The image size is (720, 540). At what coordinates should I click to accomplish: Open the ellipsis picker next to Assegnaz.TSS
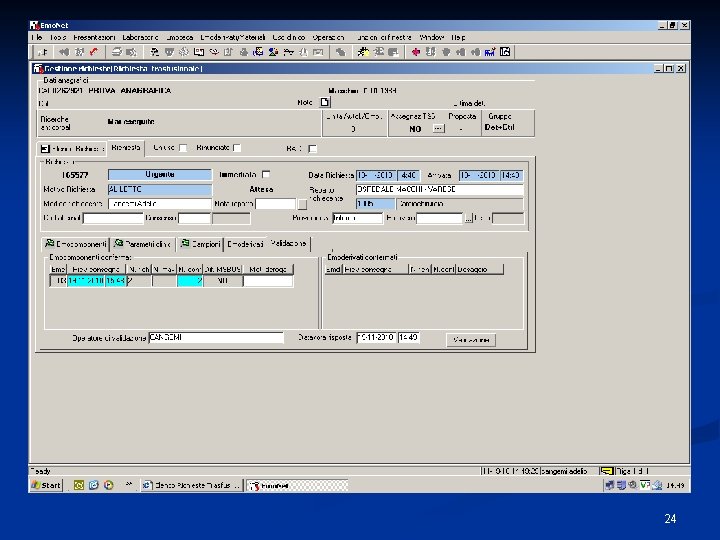437,128
